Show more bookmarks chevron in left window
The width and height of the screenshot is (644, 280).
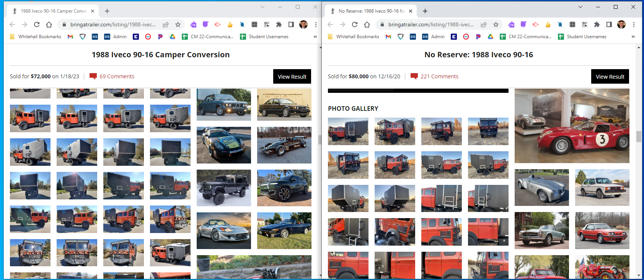tap(315, 37)
